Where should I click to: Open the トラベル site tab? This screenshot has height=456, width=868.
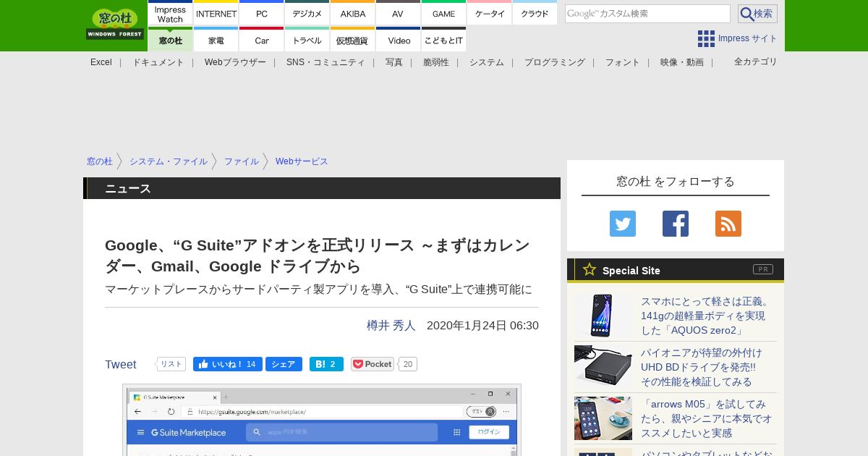pos(307,40)
